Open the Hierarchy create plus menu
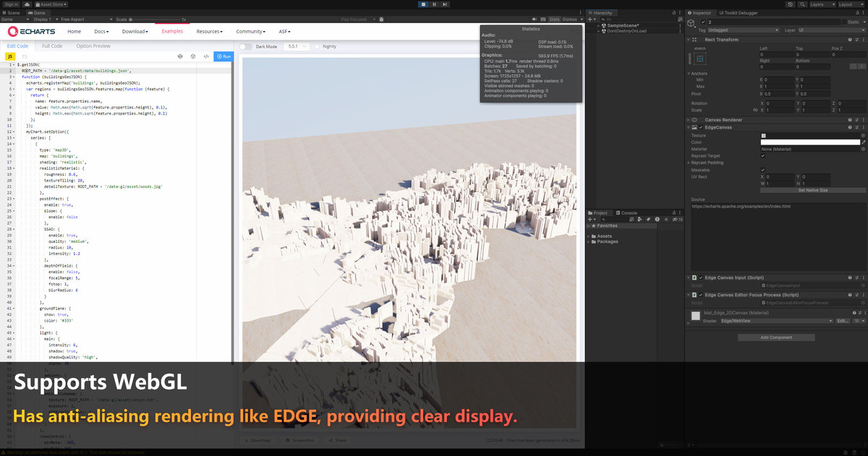 590,20
